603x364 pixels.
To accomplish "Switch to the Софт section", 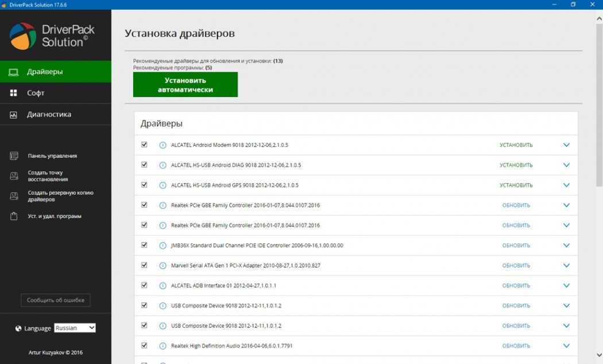I will click(x=56, y=93).
